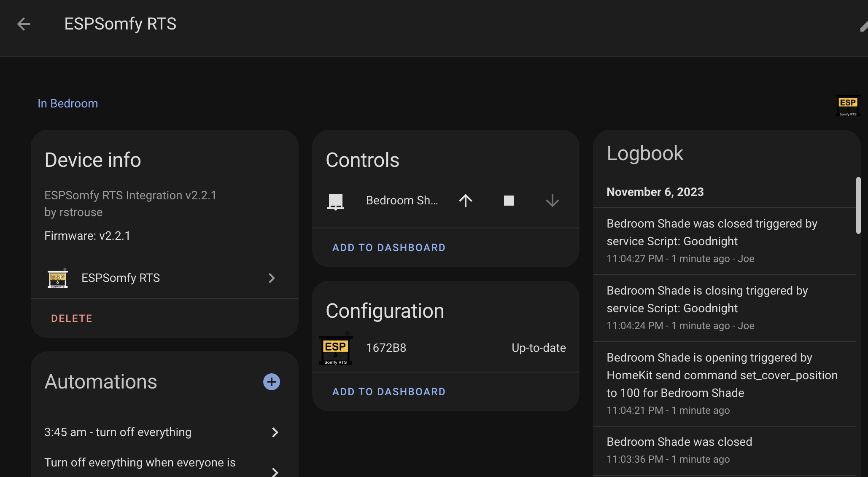Click the edit pencil icon top right

click(x=864, y=24)
